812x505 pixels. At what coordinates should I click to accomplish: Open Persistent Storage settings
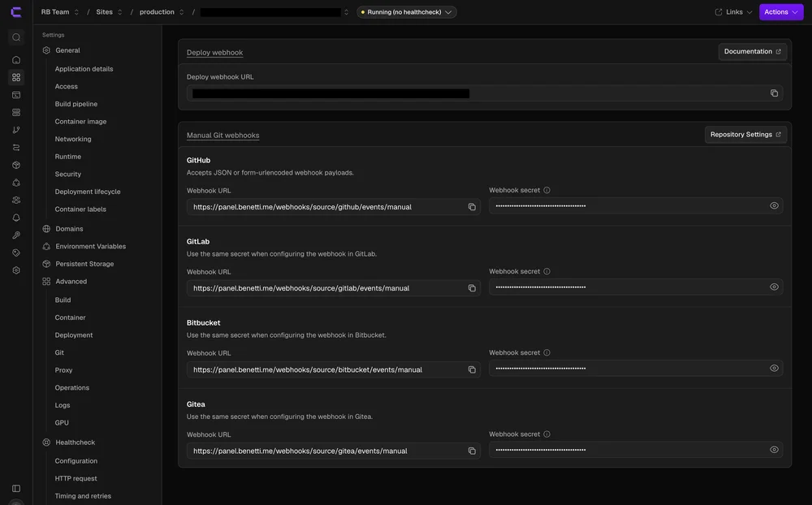[x=84, y=264]
